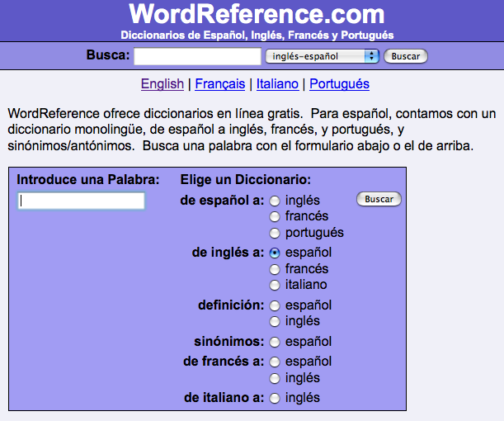Viewport: 504px width, 421px height.
Task: Click the 'de español a:' label
Action: [222, 201]
